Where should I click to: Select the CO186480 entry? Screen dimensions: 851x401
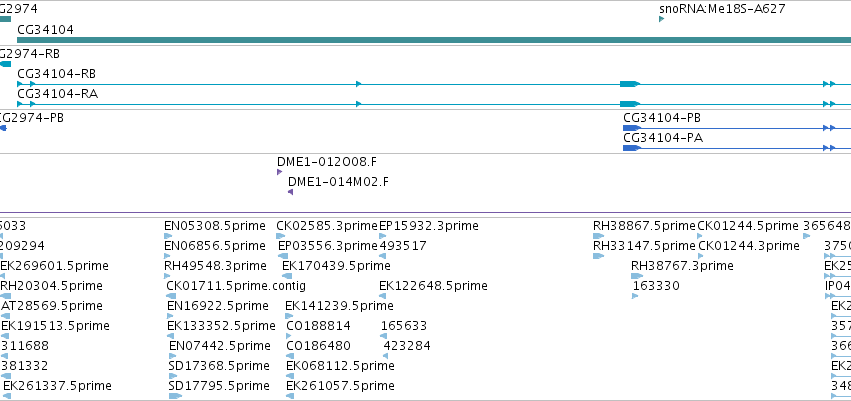[319, 346]
